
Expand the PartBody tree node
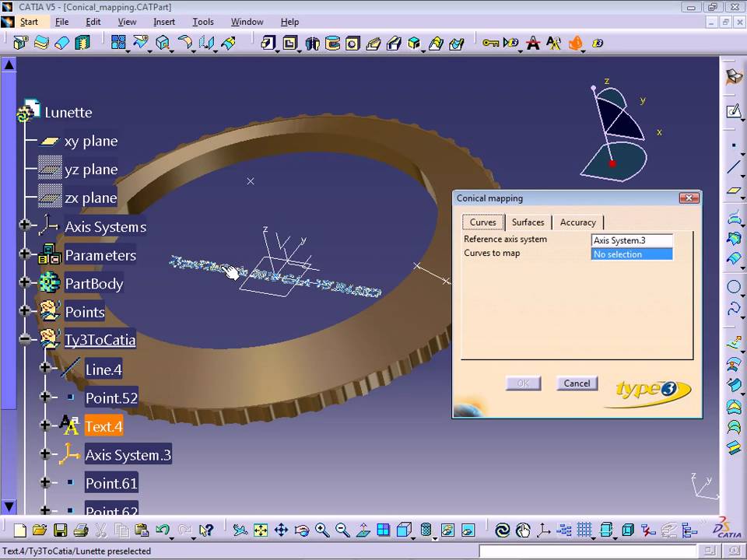25,282
